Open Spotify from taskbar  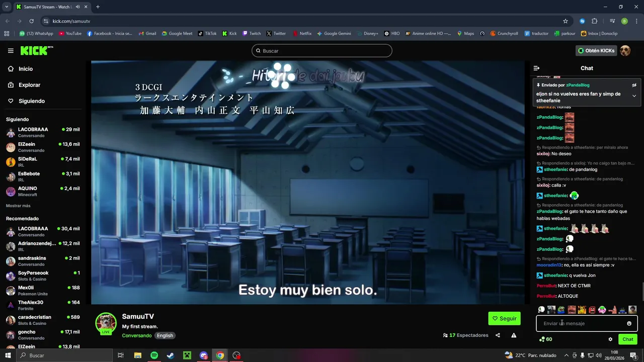(x=154, y=355)
